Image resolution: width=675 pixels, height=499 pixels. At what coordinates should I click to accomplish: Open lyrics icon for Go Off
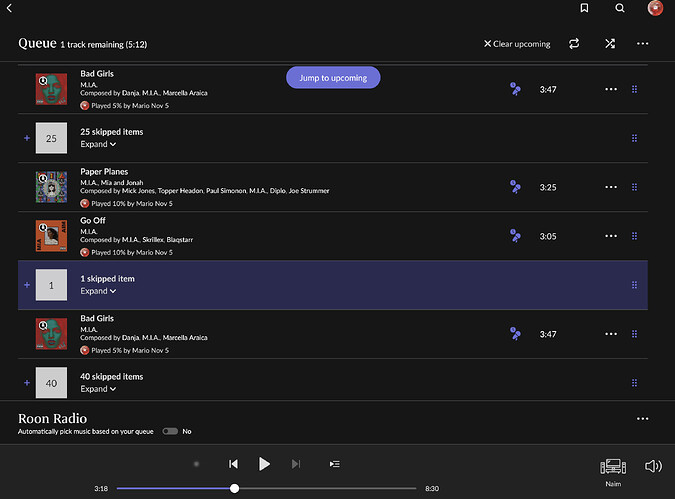(515, 236)
